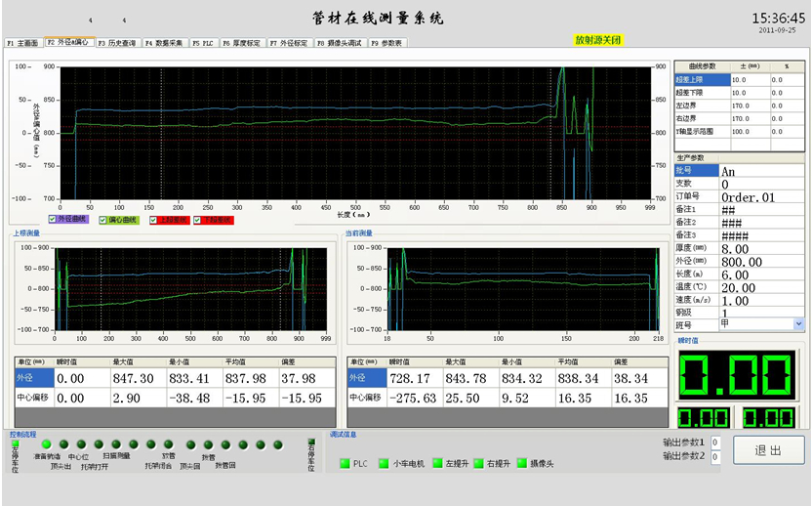This screenshot has width=812, height=506.
Task: Click 当前测量 外径 瞬时值 '728.17'
Action: click(416, 378)
